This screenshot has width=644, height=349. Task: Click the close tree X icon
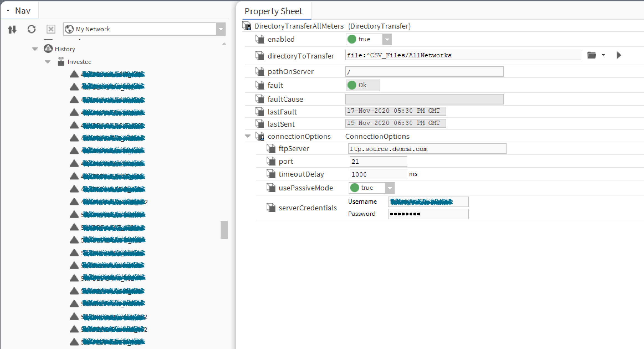pyautogui.click(x=51, y=29)
